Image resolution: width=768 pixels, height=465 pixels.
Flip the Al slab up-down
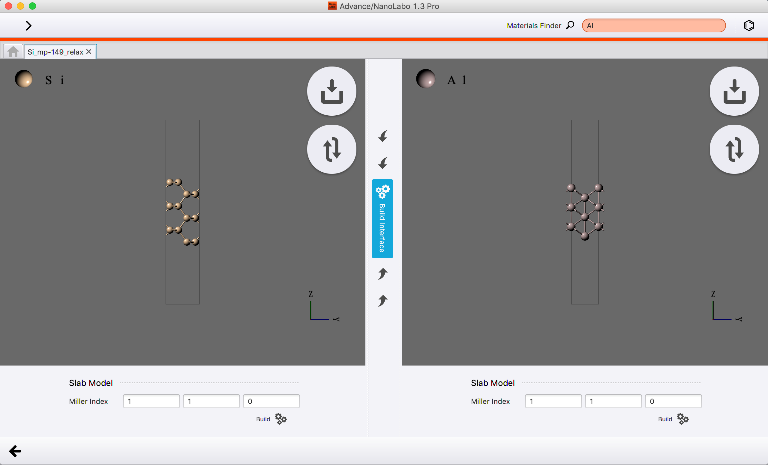coord(734,149)
